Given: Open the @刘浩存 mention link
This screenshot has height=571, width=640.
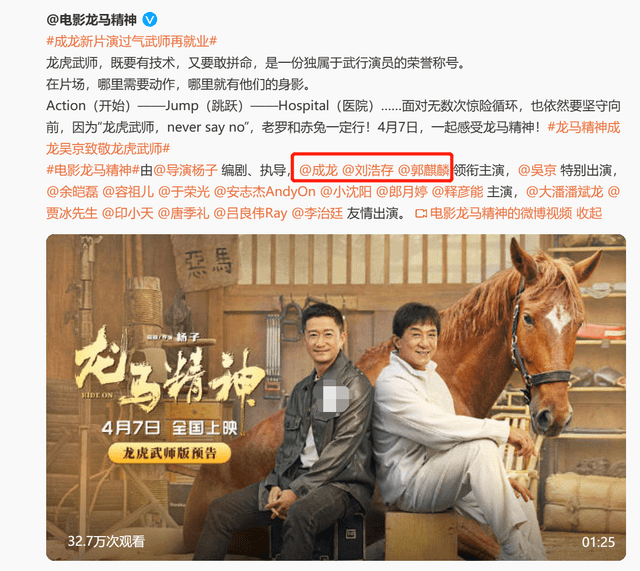Looking at the screenshot, I should coord(368,170).
